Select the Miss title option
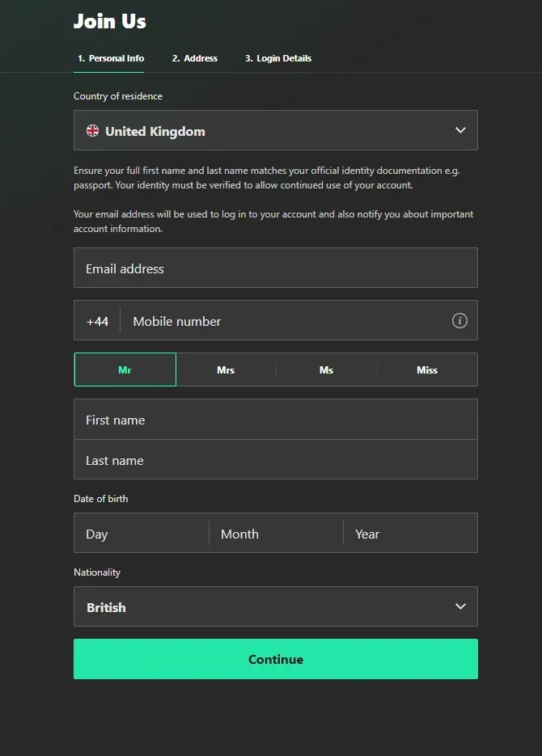 427,370
